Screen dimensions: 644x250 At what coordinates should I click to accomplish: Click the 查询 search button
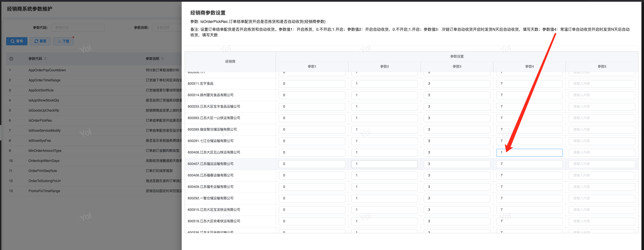[x=17, y=41]
